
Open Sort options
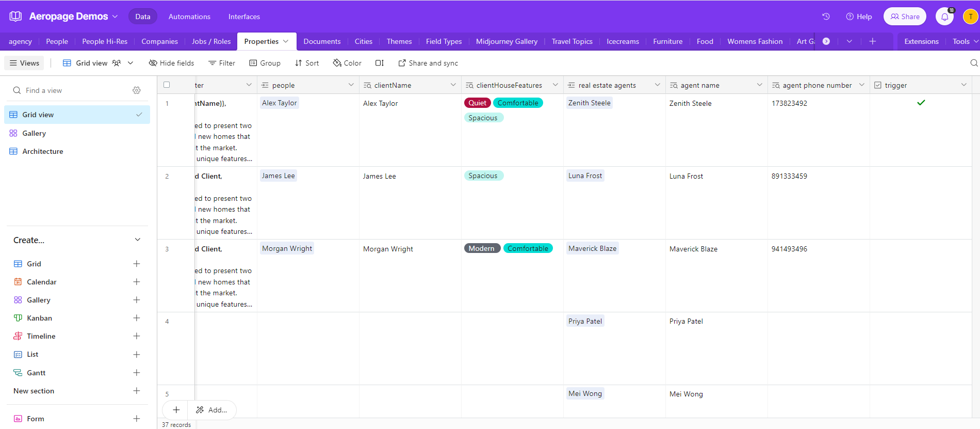click(307, 63)
